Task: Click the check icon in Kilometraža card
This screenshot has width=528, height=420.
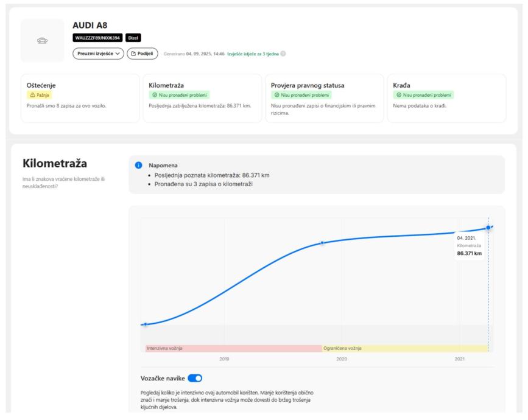Action: click(x=153, y=96)
